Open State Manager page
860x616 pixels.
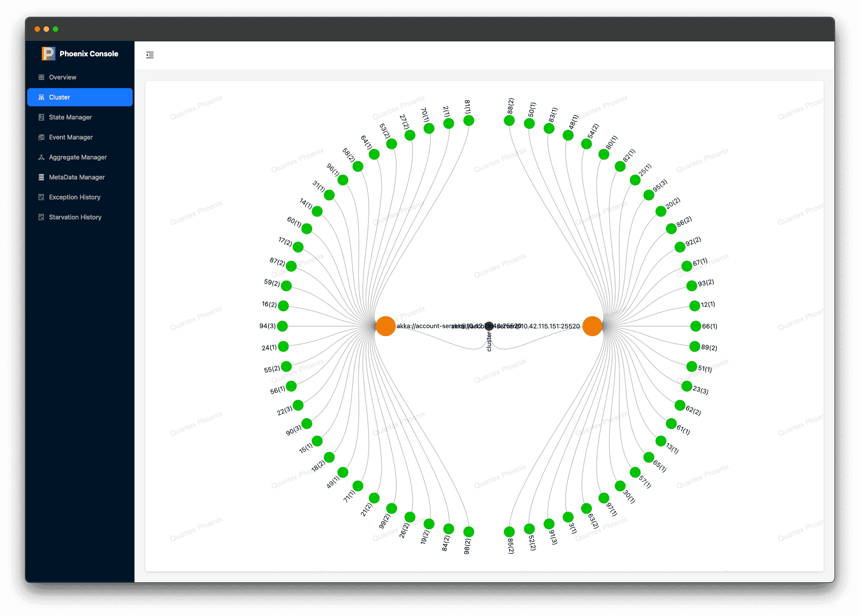tap(80, 117)
